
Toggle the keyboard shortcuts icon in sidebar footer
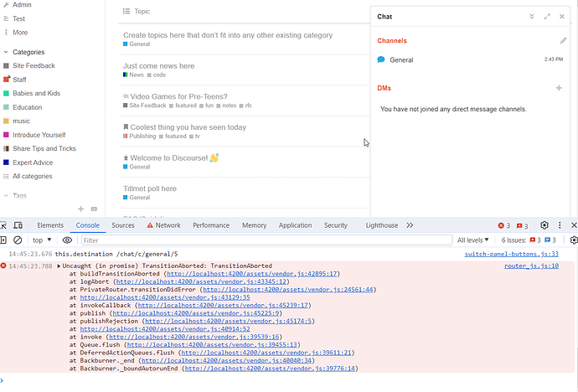click(94, 209)
